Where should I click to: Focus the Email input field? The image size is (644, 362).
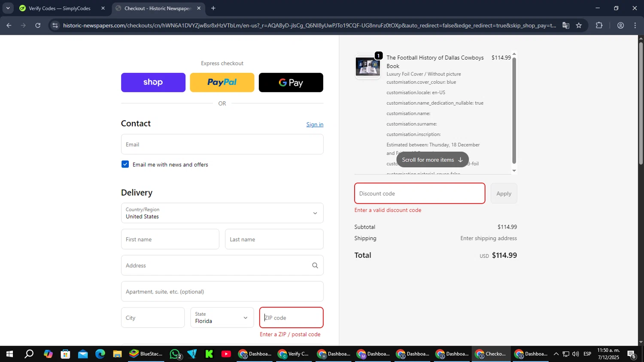tap(222, 145)
